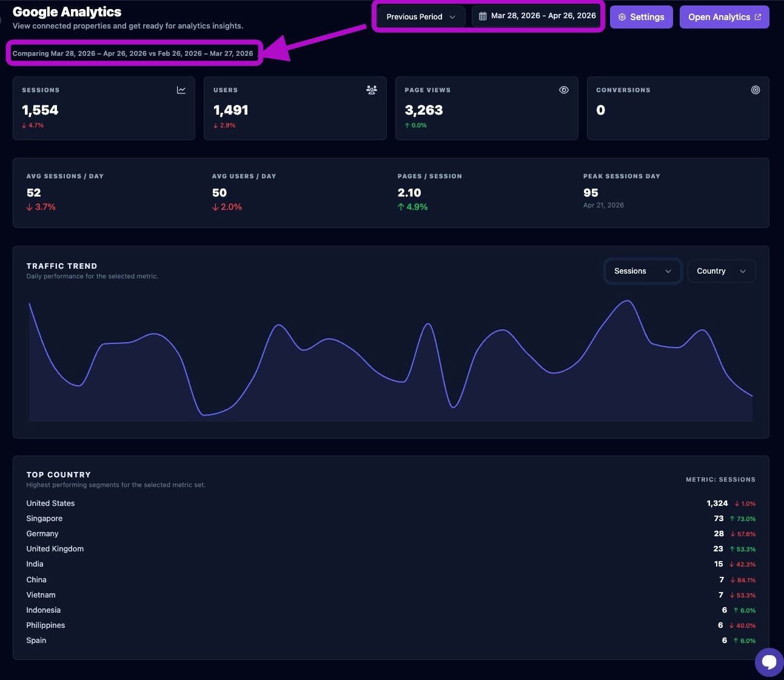Open the Previous Period comparison dropdown

pyautogui.click(x=421, y=16)
